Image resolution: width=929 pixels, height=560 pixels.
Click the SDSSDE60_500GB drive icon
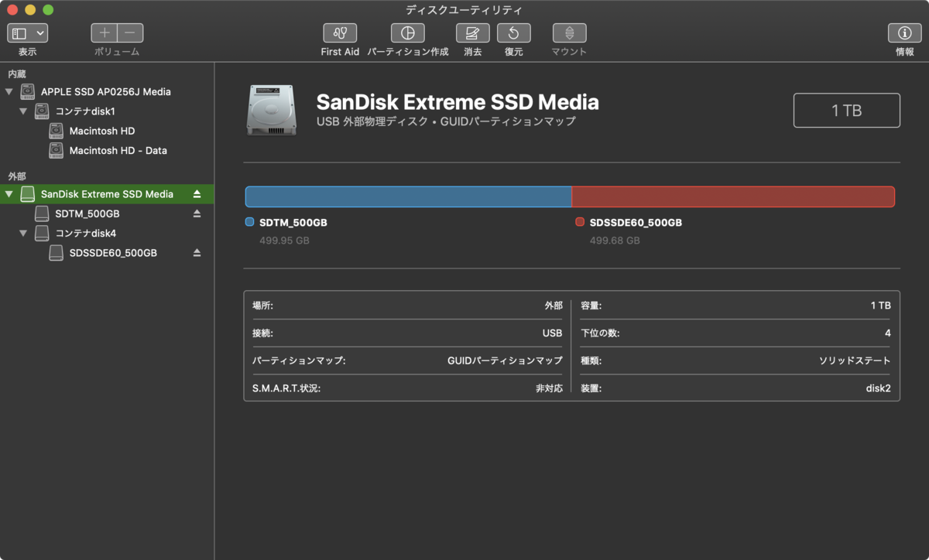tap(56, 253)
